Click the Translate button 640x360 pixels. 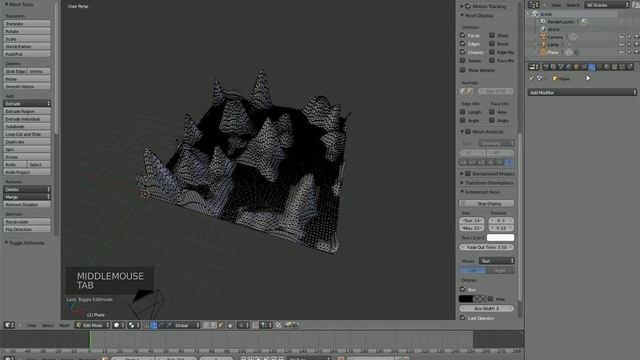point(27,24)
